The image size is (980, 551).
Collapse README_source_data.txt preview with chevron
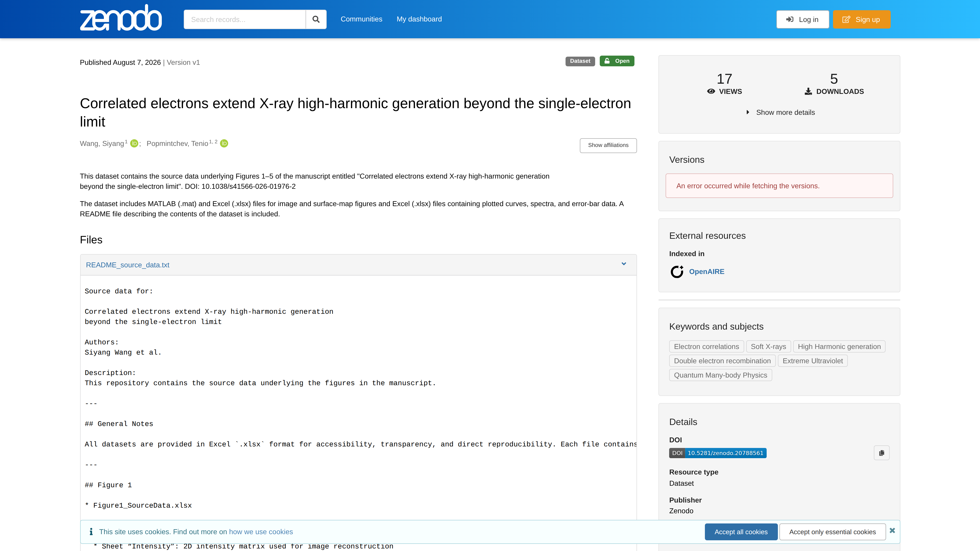(x=624, y=264)
